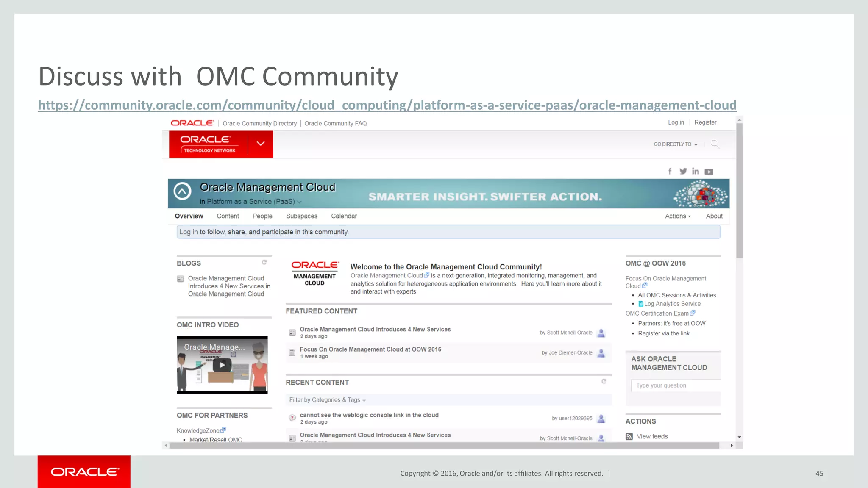Open the YouTube social icon
Screen dimensions: 868x488
pos(709,172)
